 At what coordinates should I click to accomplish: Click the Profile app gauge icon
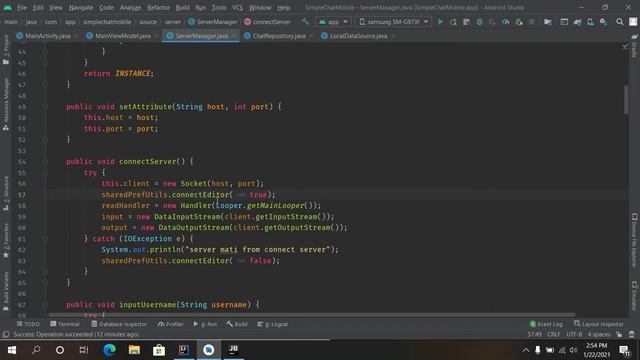point(506,22)
